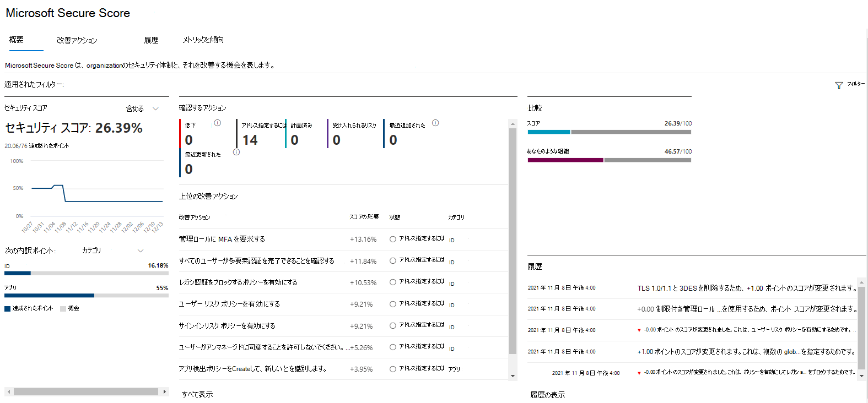Screen dimensions: 868x403
Task: Click アプリ progress bar 55%
Action: (x=87, y=296)
